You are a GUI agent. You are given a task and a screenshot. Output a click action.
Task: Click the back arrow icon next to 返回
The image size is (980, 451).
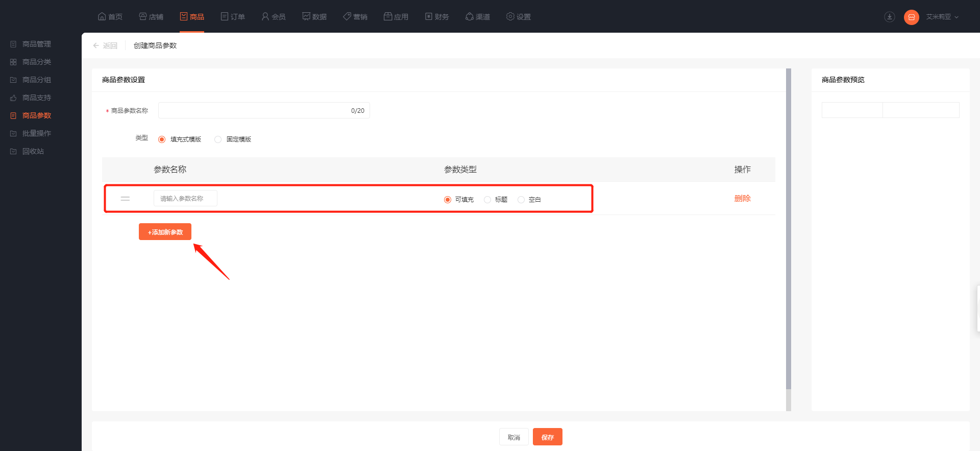[x=96, y=45]
